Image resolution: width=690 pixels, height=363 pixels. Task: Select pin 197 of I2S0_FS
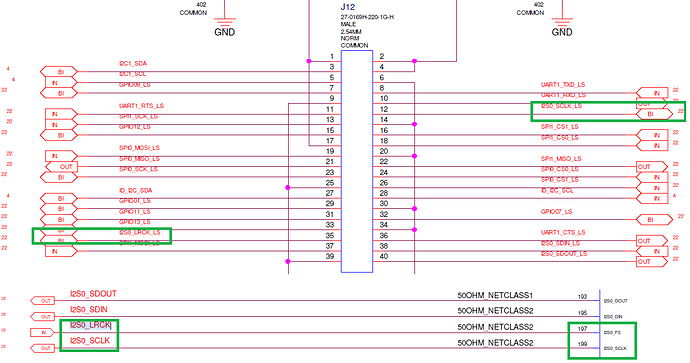[x=582, y=329]
